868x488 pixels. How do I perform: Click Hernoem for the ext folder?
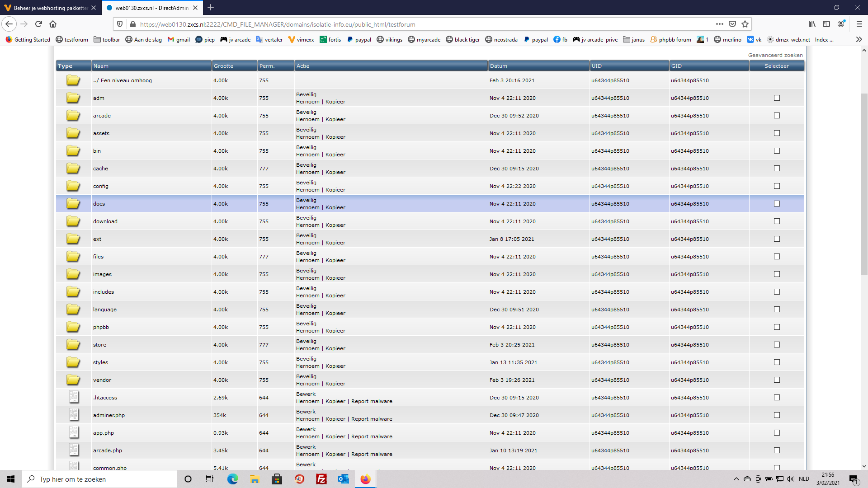click(x=307, y=243)
